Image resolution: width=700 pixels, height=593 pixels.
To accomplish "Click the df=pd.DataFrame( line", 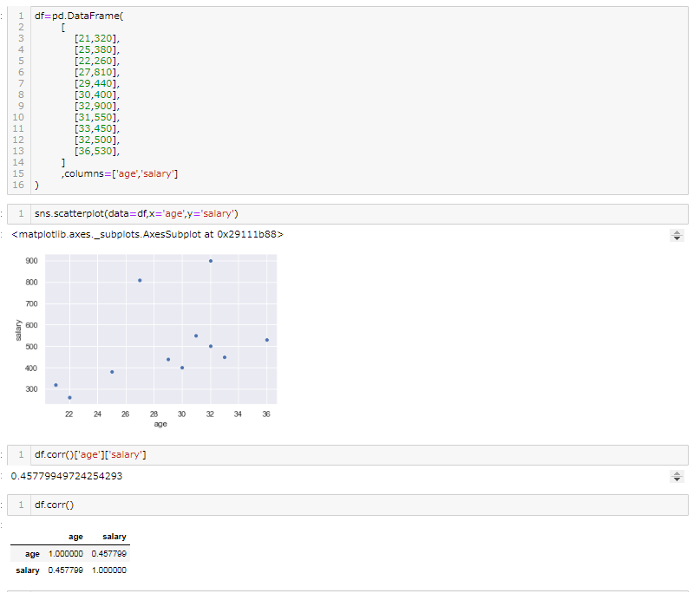I will pos(79,16).
